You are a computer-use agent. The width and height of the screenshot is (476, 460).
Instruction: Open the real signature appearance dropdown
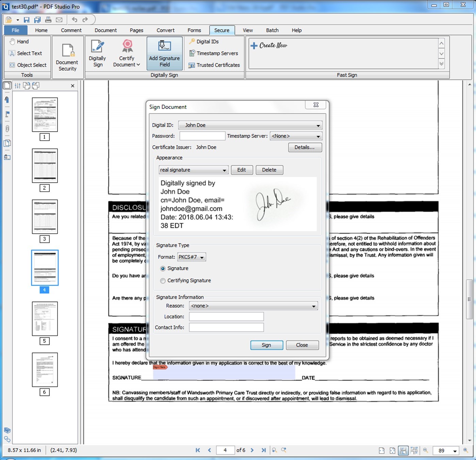click(193, 170)
